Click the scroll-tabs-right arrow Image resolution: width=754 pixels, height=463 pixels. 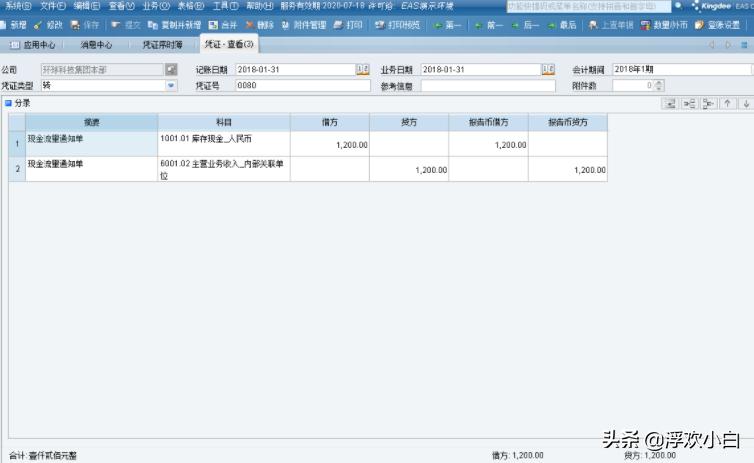click(x=728, y=45)
